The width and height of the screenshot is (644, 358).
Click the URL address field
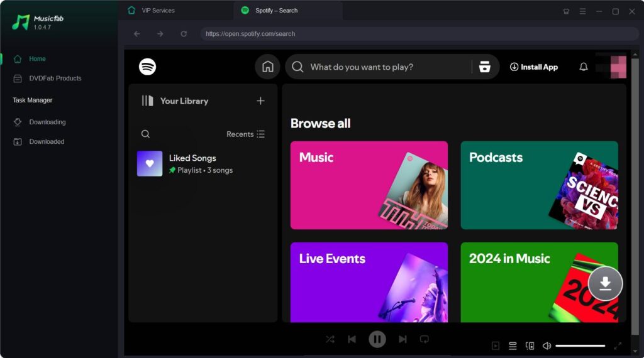(419, 34)
